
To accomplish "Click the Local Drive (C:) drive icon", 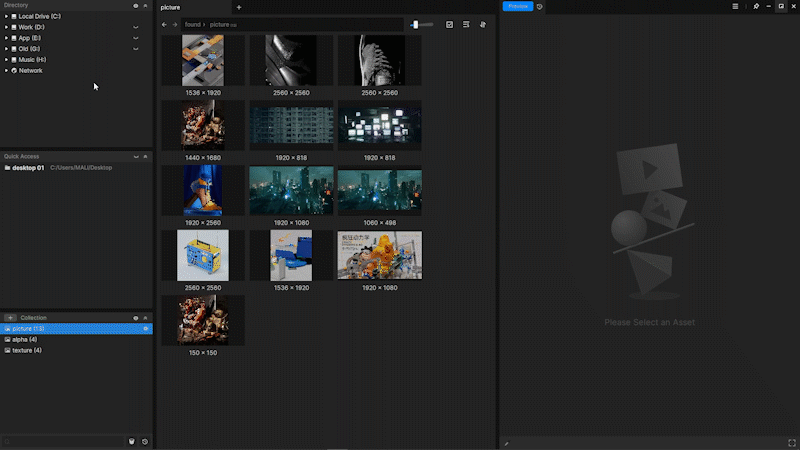I will (x=14, y=16).
